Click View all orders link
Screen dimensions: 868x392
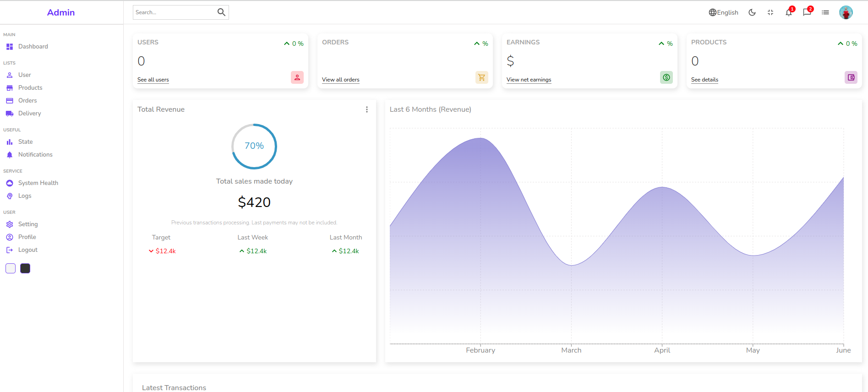point(340,80)
